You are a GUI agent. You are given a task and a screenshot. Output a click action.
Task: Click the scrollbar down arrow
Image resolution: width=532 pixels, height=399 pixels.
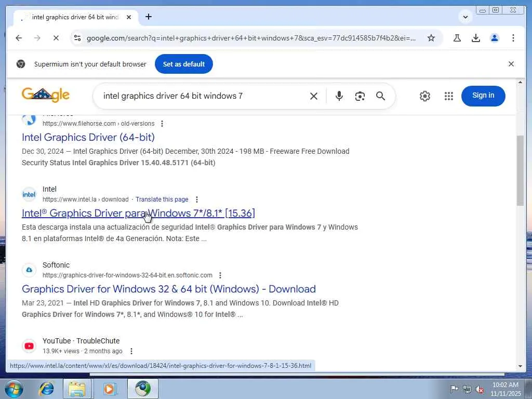click(520, 366)
